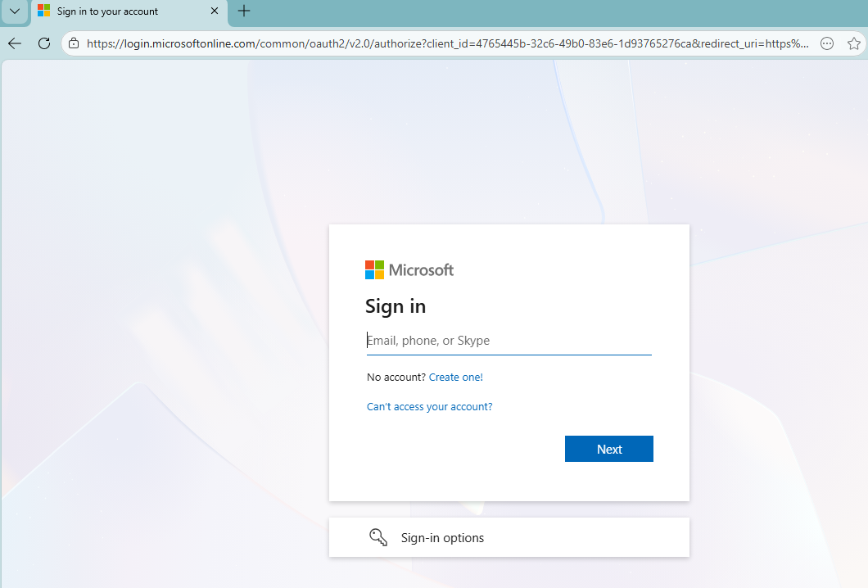The height and width of the screenshot is (588, 868).
Task: Click the 'Sign in' heading text
Action: click(x=396, y=307)
